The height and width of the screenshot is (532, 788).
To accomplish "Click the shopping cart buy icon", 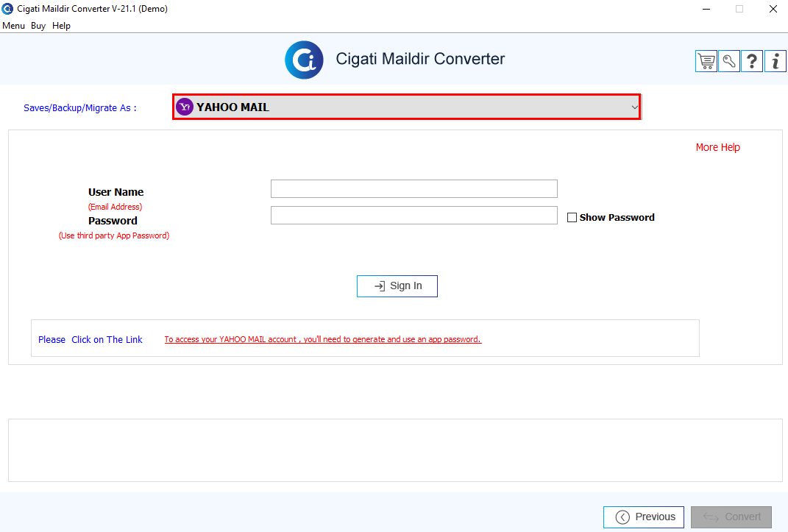I will [706, 61].
